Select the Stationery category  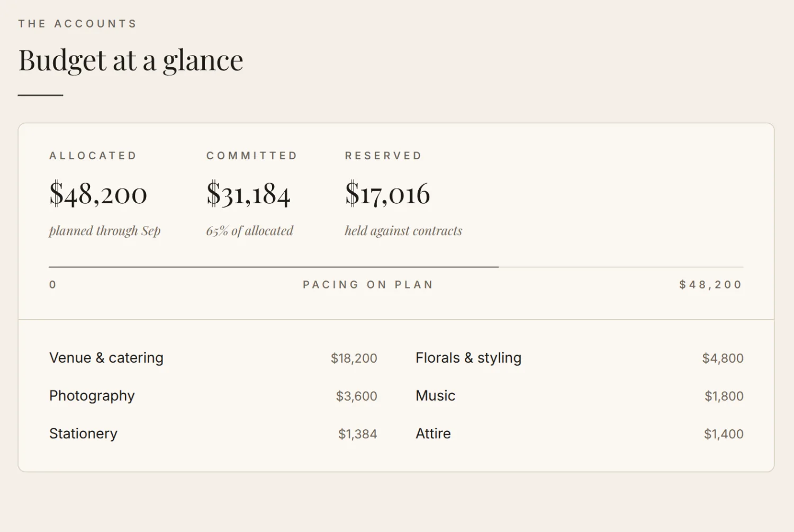coord(213,434)
